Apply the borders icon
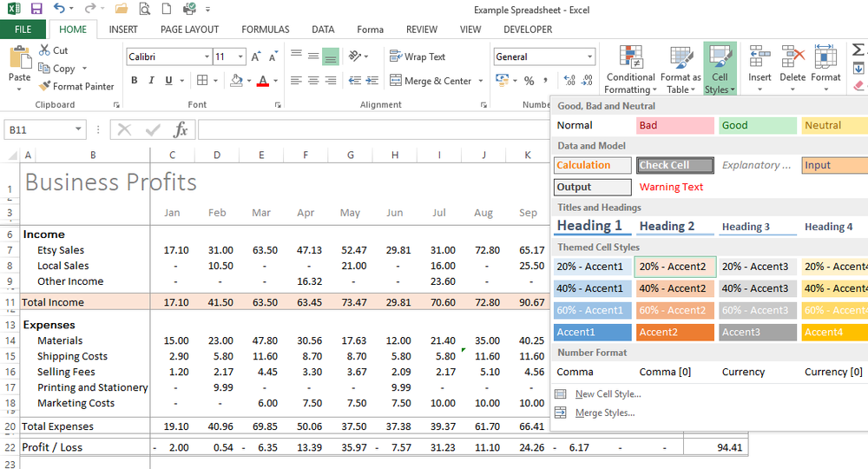Screen dimensions: 868x469 coord(202,81)
